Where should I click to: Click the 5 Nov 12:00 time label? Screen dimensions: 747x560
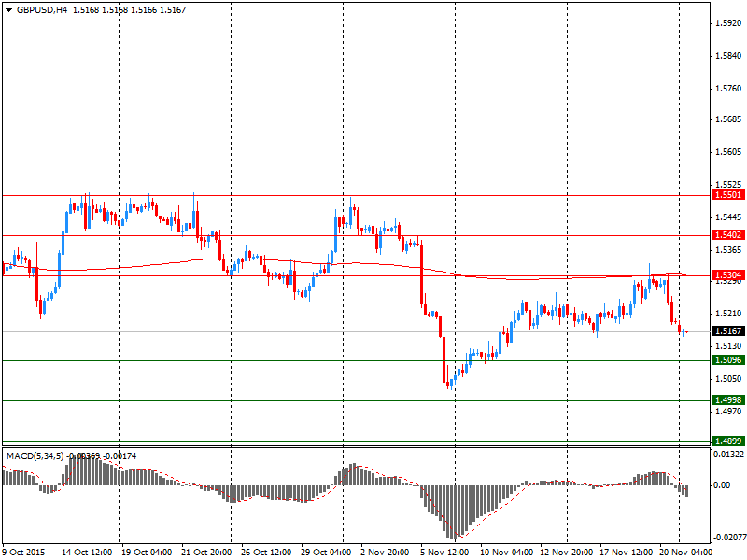(445, 553)
